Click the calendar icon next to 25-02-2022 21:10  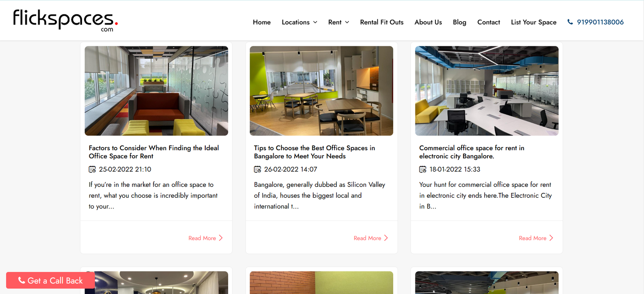[x=92, y=169]
